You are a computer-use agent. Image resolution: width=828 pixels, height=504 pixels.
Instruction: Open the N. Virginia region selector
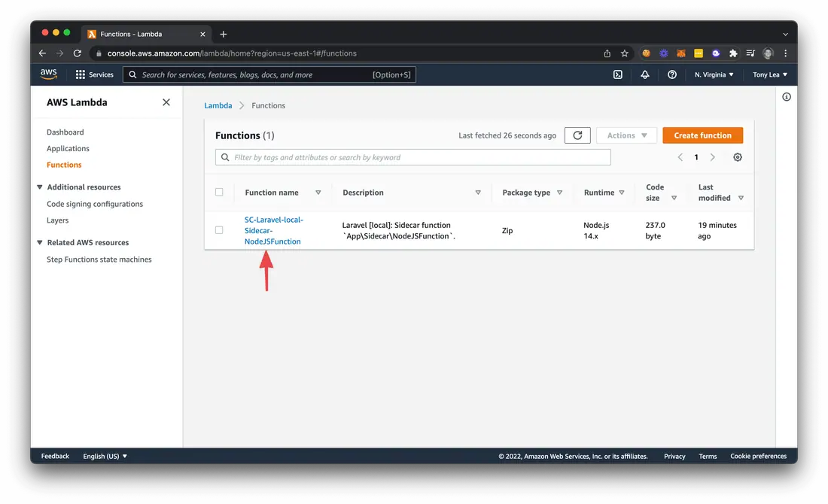[714, 74]
